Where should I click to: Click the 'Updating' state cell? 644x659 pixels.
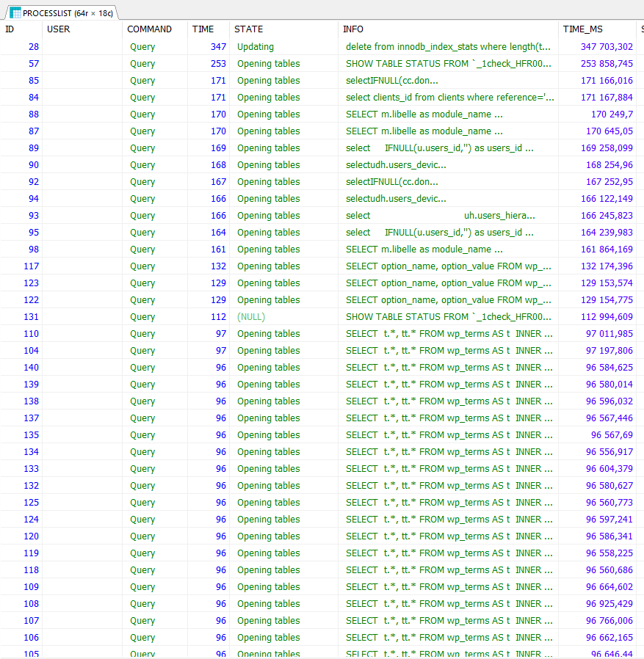[x=256, y=47]
